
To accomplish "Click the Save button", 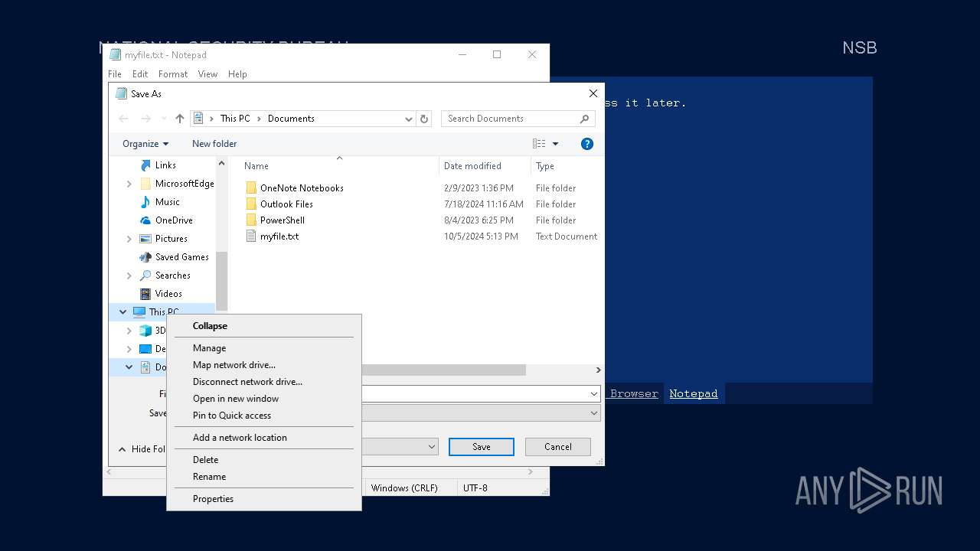I will click(482, 447).
